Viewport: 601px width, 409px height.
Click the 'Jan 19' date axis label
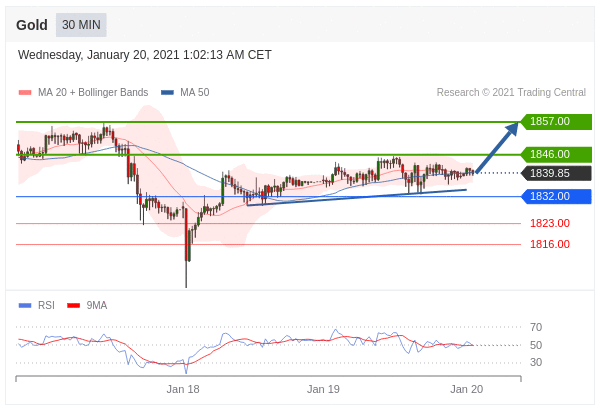(323, 389)
